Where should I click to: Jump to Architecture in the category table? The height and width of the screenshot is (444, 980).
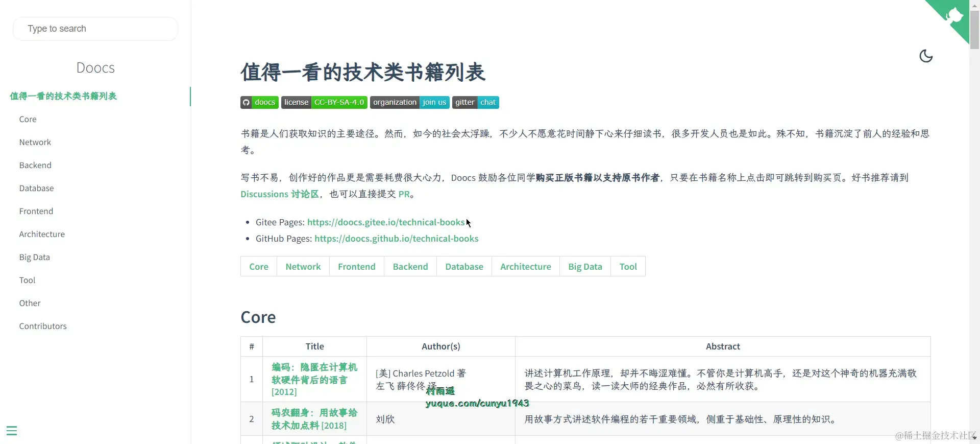coord(526,266)
